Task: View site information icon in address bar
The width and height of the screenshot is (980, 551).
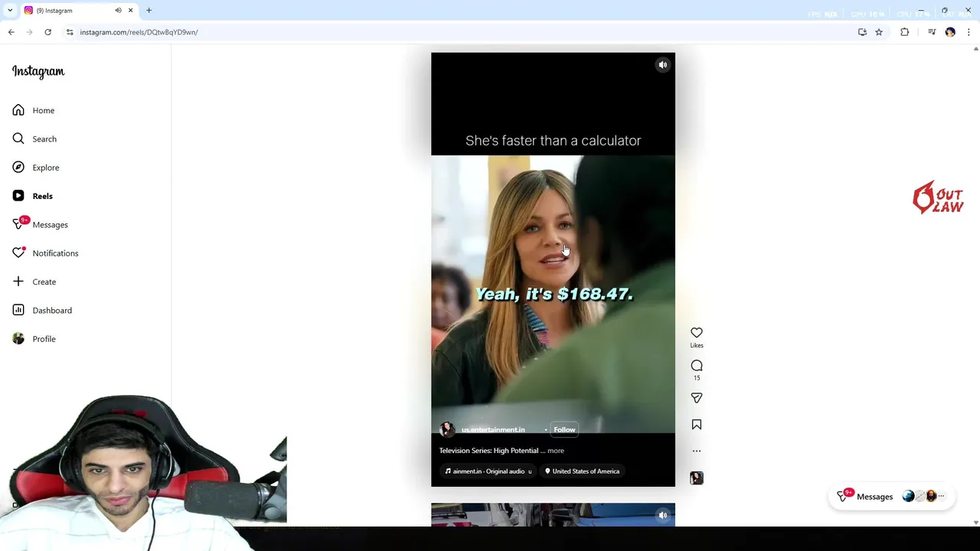Action: point(70,32)
